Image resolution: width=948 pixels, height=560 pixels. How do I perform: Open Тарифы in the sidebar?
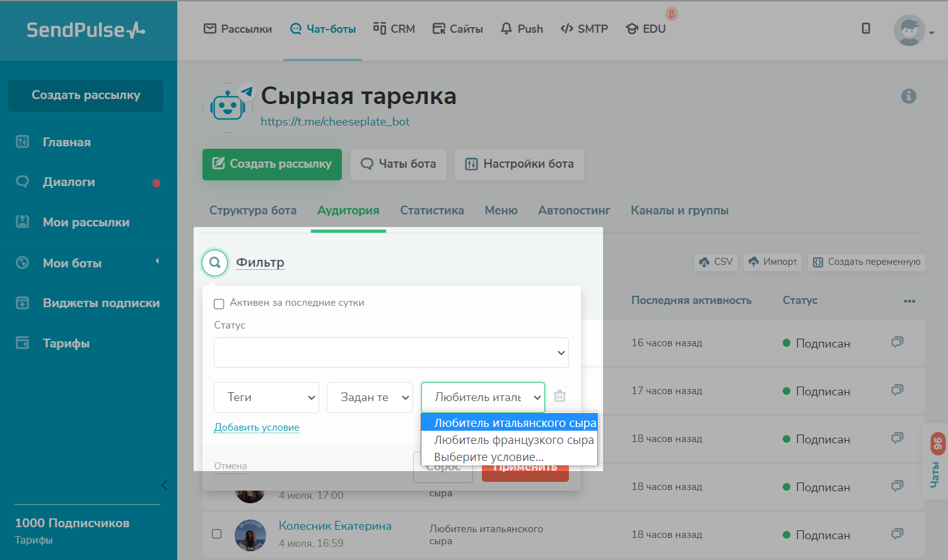[x=66, y=343]
